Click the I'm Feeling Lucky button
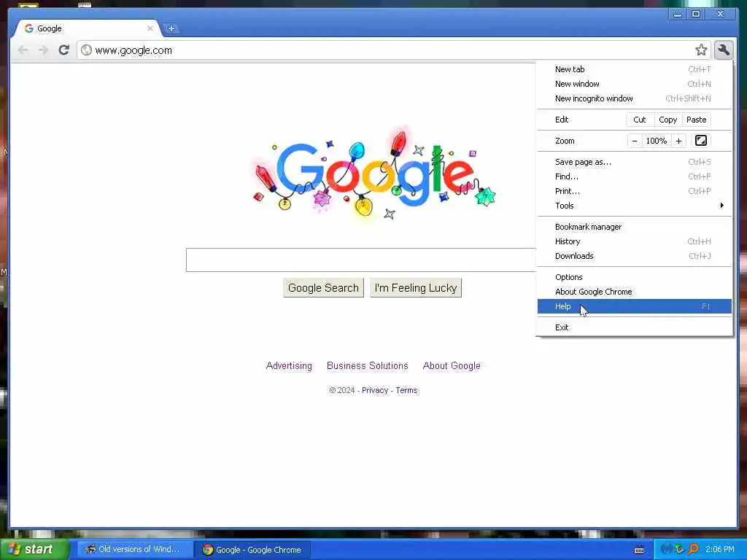747x560 pixels. click(416, 287)
